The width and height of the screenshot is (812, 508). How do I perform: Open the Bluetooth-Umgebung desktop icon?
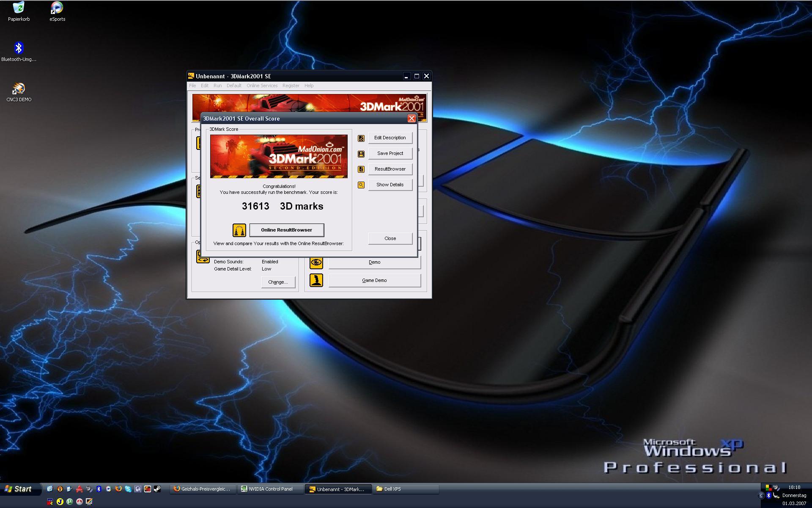[x=19, y=52]
